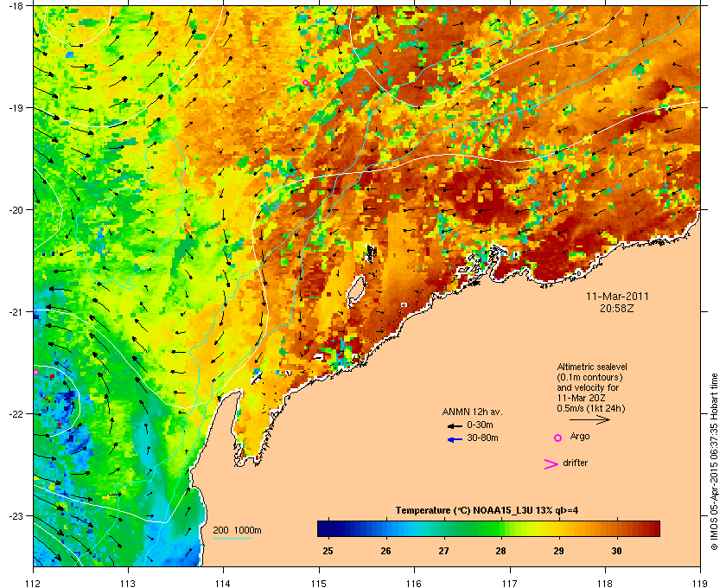Click the Argo float marker near 115°E, 18.7°S
Screen dimensions: 726x588
click(x=305, y=83)
